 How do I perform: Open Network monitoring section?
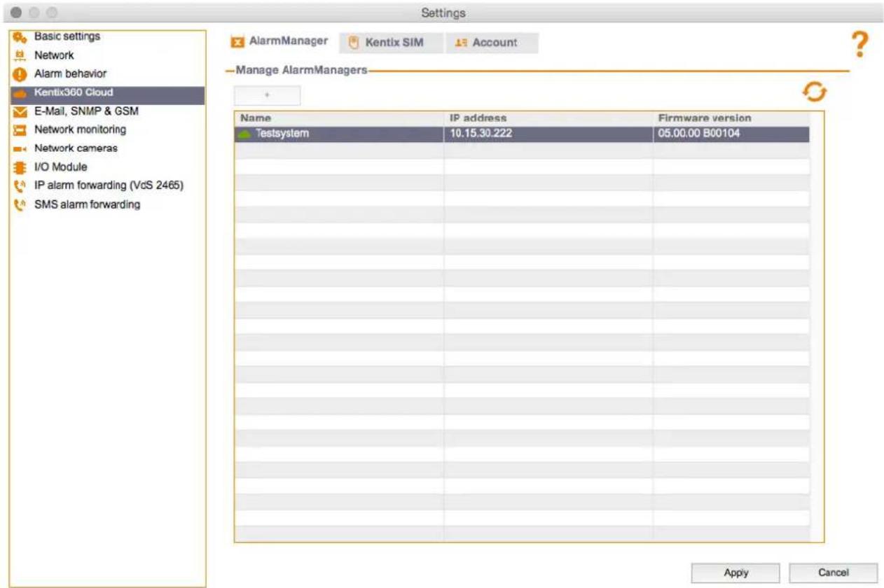pos(80,129)
